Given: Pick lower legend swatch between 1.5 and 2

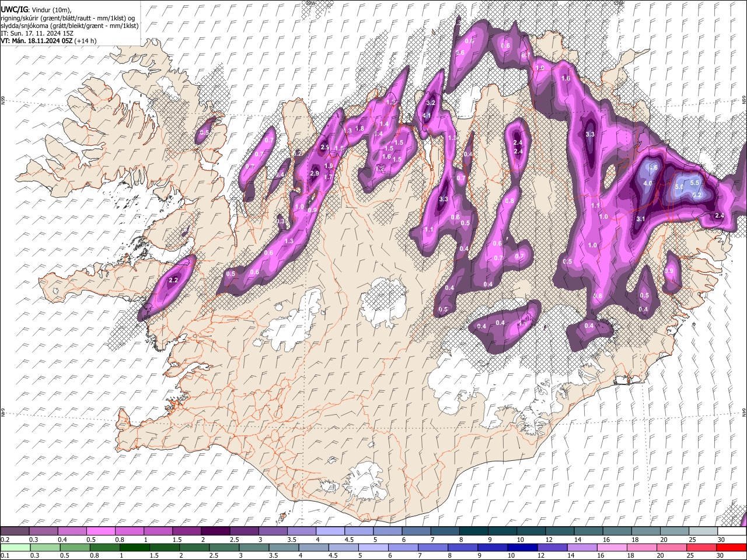Looking at the screenshot, I should 164,547.
